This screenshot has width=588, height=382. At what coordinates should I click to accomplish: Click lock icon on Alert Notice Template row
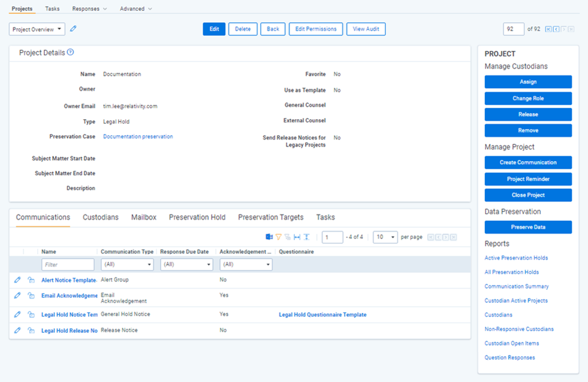31,280
